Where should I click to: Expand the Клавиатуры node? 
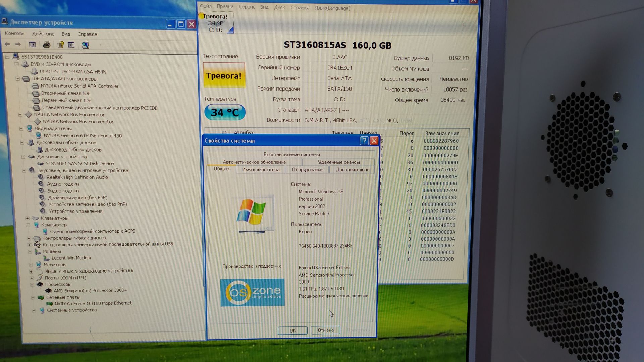point(28,218)
